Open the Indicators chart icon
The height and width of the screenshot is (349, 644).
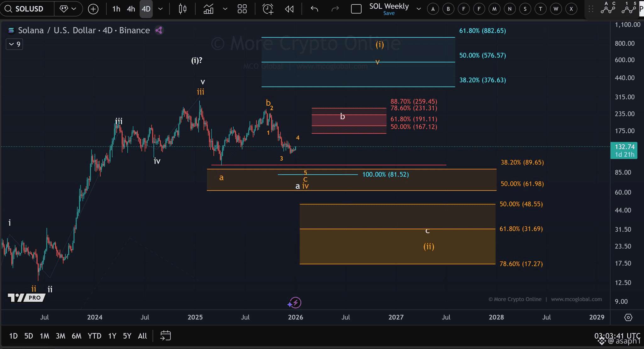[208, 9]
